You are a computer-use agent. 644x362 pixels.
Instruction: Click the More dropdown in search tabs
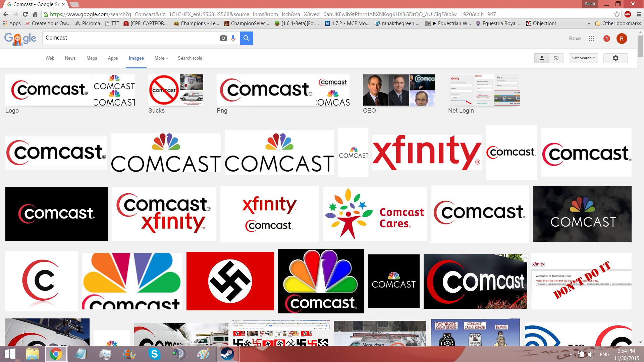click(161, 58)
